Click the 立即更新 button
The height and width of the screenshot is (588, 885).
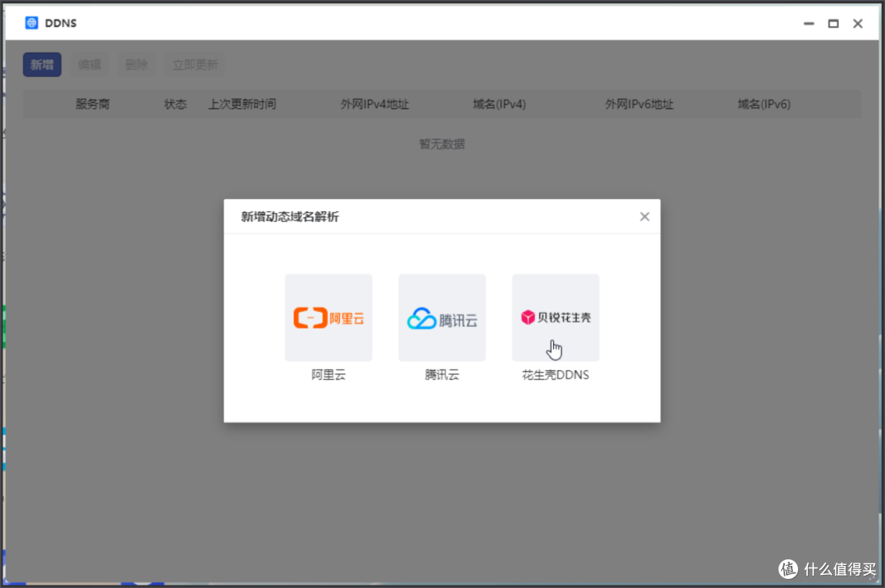click(x=194, y=64)
